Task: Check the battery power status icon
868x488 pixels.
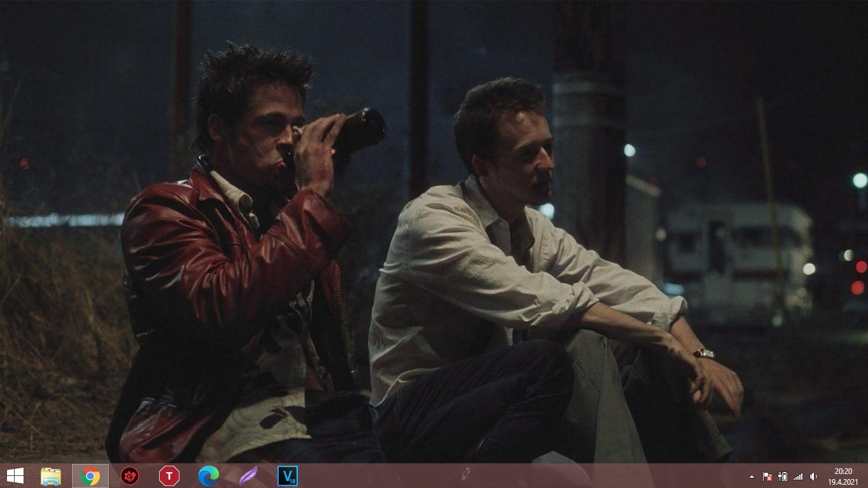Action: tap(783, 477)
